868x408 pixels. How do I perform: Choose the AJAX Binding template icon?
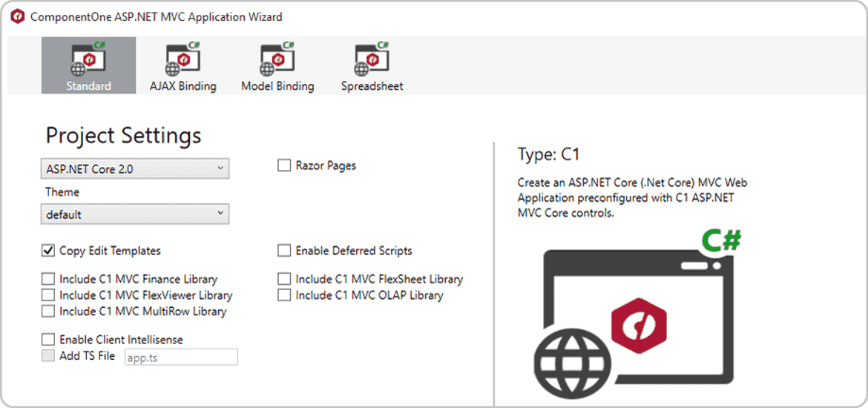point(183,59)
